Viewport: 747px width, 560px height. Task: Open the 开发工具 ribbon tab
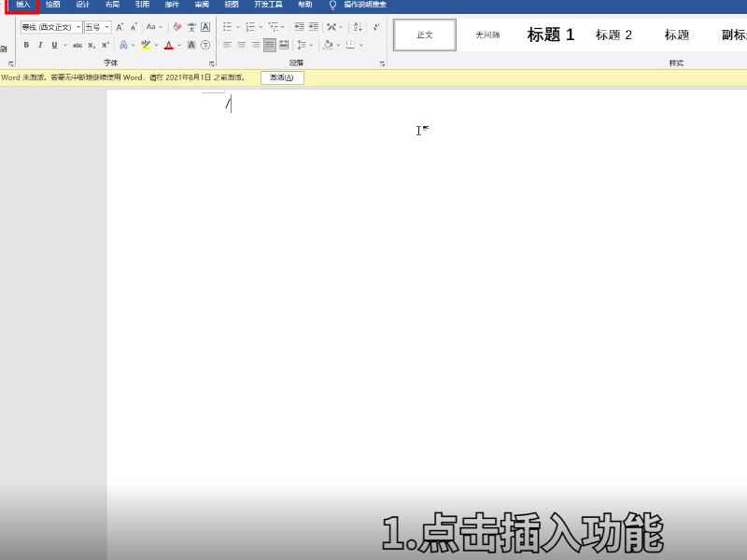pyautogui.click(x=269, y=5)
